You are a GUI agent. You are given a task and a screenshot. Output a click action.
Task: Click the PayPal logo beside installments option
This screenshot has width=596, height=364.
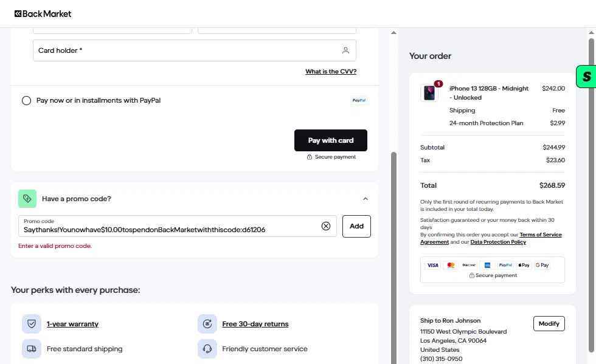click(359, 100)
